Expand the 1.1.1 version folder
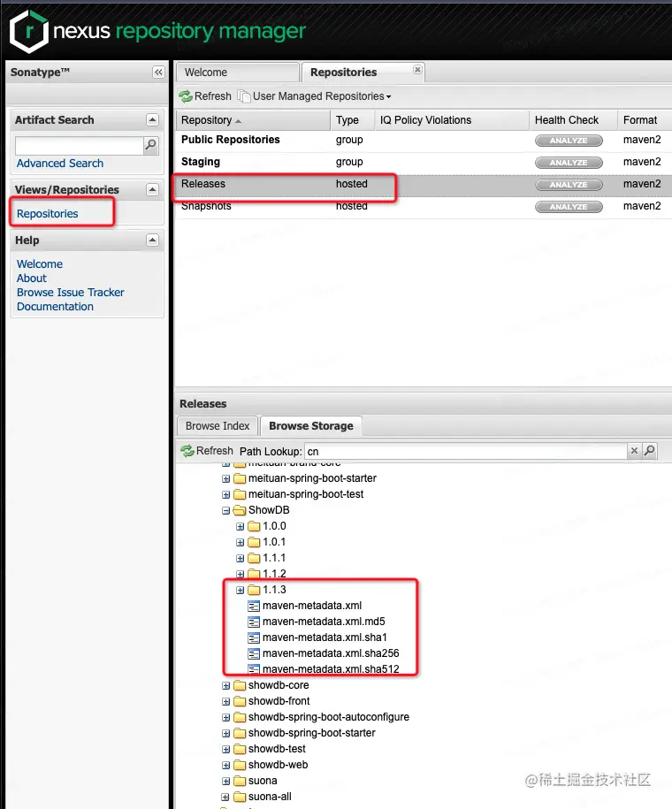The image size is (672, 809). click(x=240, y=559)
